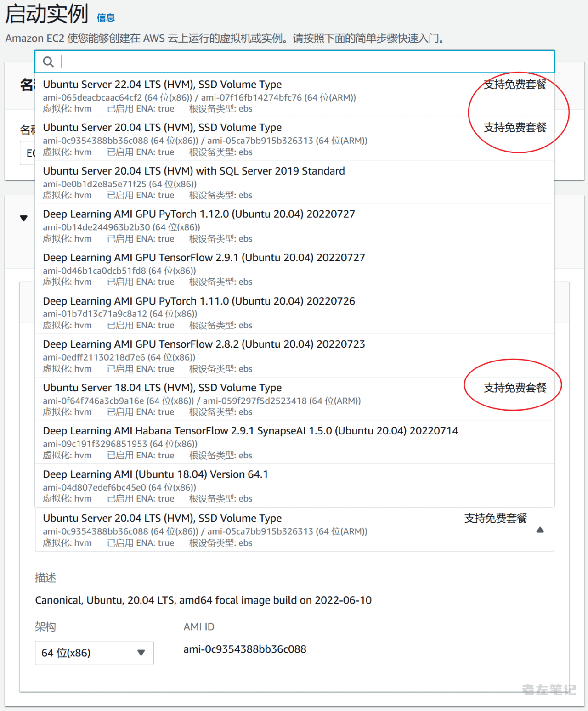Image resolution: width=588 pixels, height=711 pixels.
Task: Choose Ubuntu Server 20.04 LTS SSD in dropdown list
Action: click(294, 139)
